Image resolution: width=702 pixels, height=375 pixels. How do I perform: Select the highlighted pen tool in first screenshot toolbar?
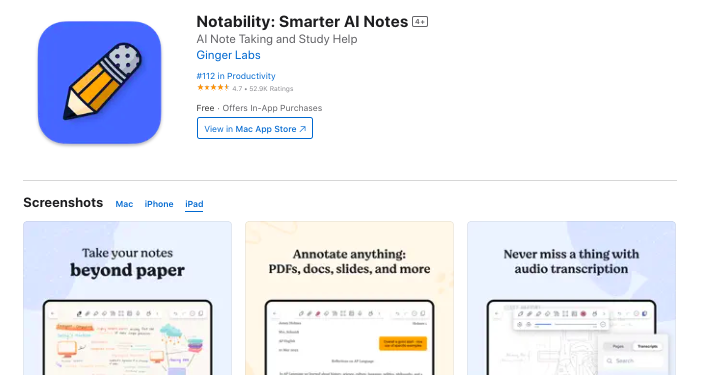point(79,314)
